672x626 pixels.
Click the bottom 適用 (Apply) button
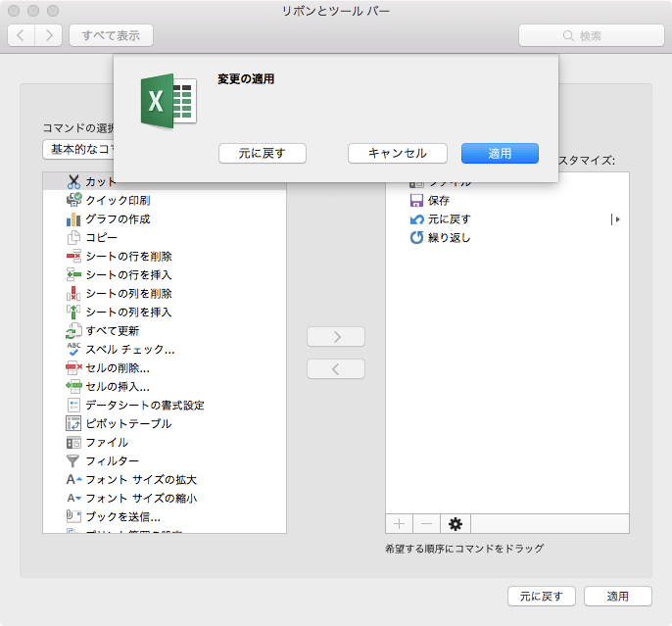[617, 596]
